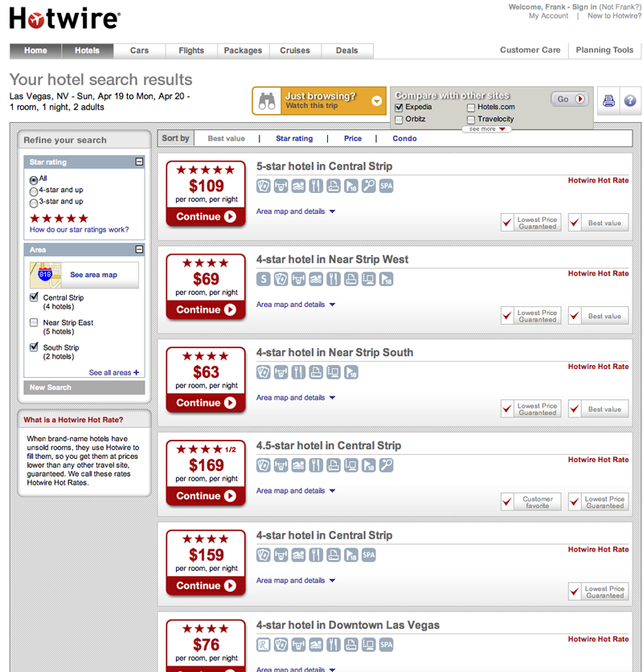
Task: Click Go to compare with other sites
Action: click(x=570, y=99)
